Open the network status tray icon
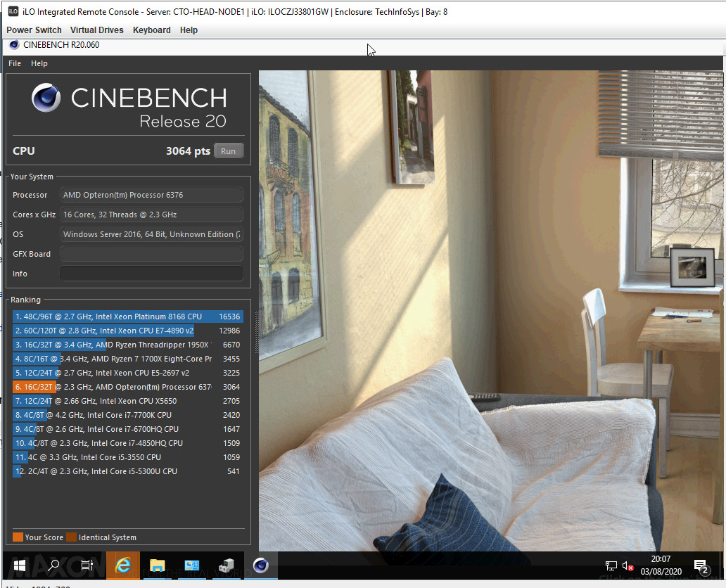 pyautogui.click(x=611, y=565)
